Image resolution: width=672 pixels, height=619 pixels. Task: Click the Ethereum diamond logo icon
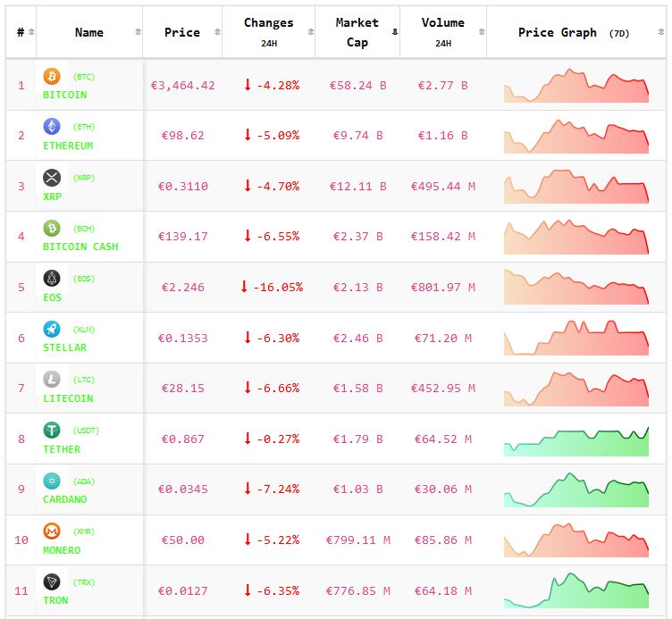(52, 127)
